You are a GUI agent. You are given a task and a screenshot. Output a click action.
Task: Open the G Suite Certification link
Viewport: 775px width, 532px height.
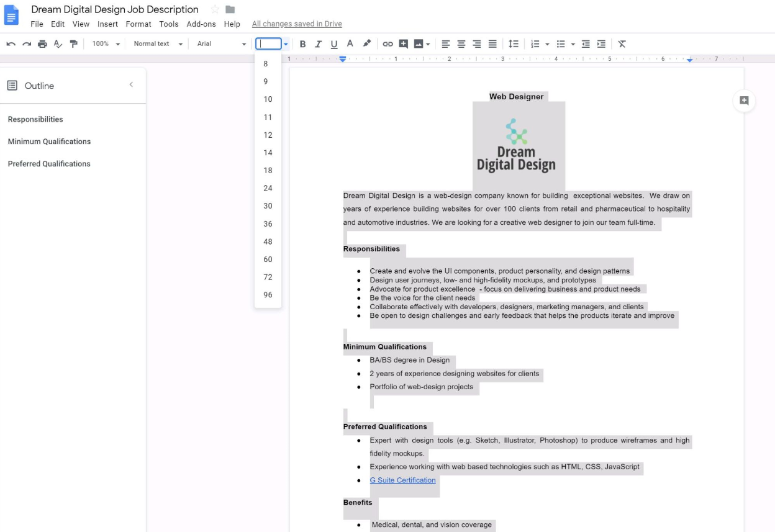[x=402, y=480]
